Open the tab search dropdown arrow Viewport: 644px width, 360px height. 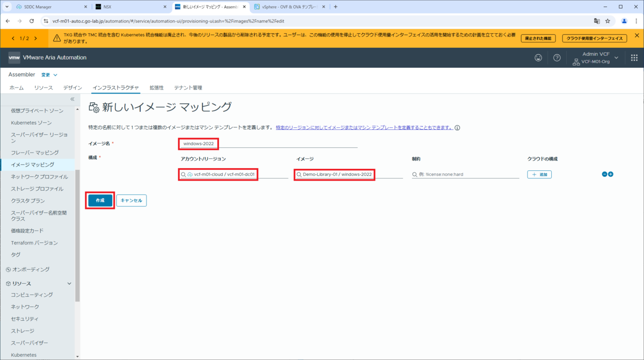click(7, 6)
